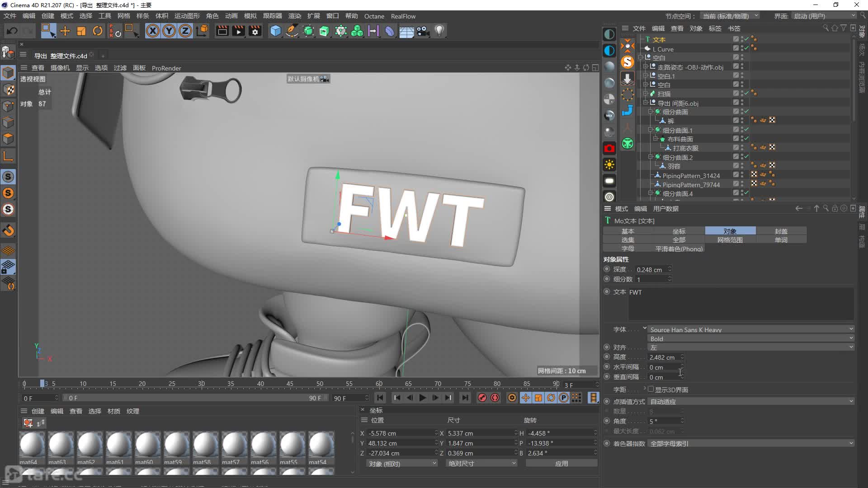This screenshot has width=868, height=488.
Task: Open the MoGraph 运动图形 menu
Action: tap(187, 16)
